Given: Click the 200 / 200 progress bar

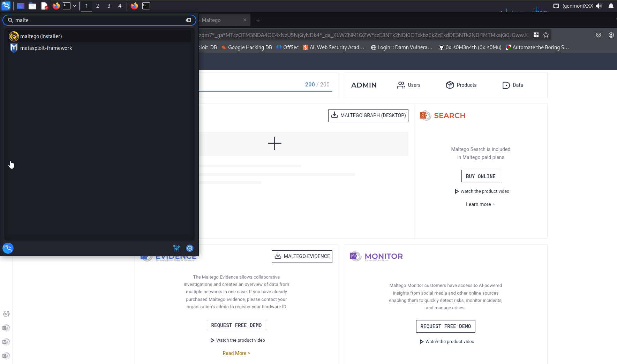Looking at the screenshot, I should coord(266,91).
